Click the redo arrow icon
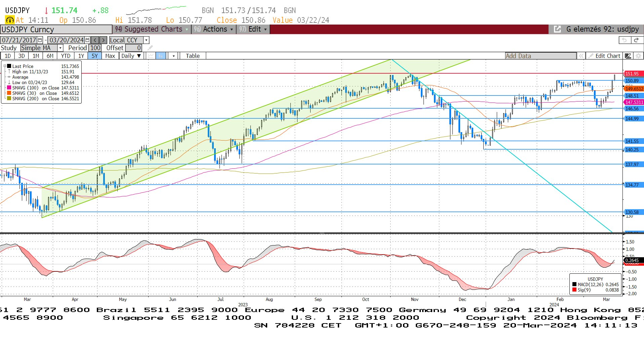The image size is (644, 344). pyautogui.click(x=636, y=40)
